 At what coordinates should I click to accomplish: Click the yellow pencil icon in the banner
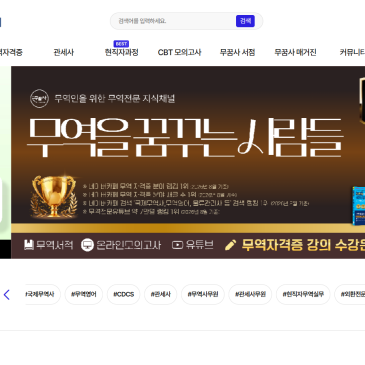pyautogui.click(x=230, y=245)
